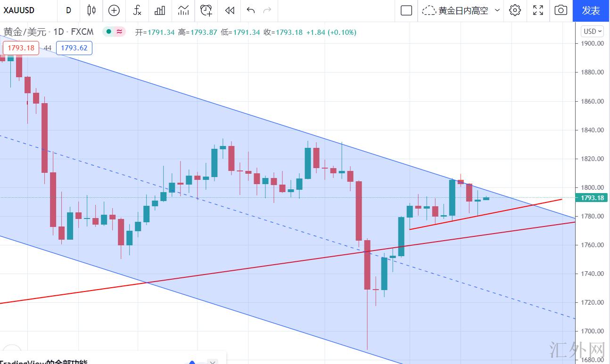
Task: Enter fullscreen mode
Action: click(x=538, y=10)
